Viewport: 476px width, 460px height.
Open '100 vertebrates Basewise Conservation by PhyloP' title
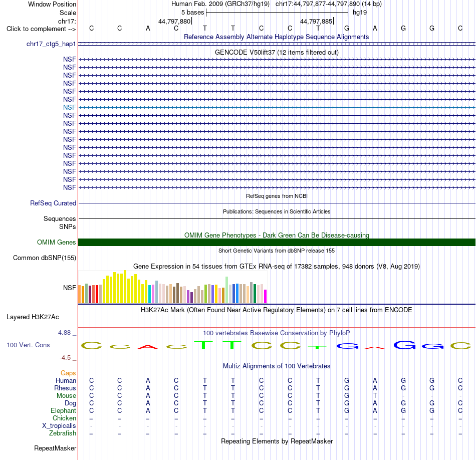(277, 333)
